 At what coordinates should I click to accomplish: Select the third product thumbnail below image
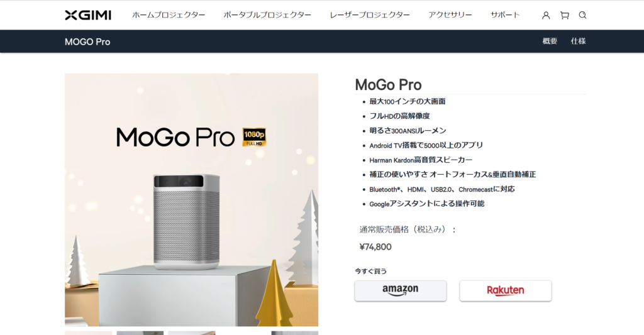pyautogui.click(x=192, y=333)
